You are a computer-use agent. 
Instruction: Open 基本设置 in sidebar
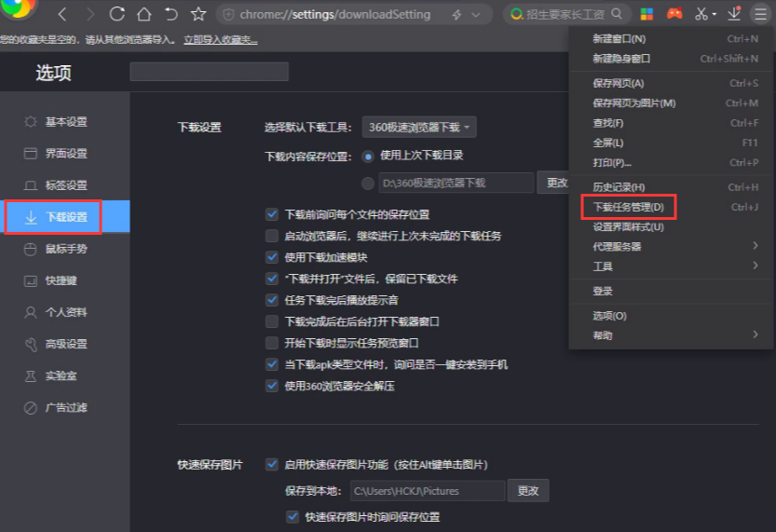(66, 122)
